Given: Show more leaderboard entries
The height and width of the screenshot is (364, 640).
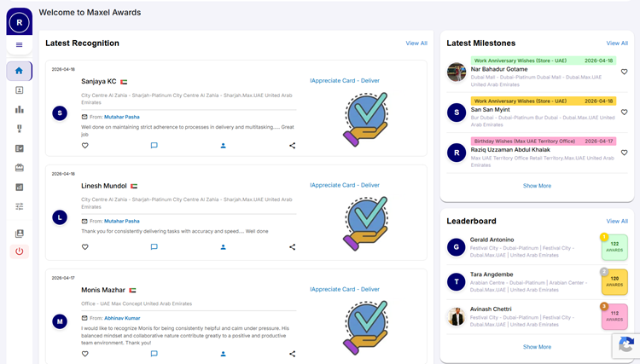Looking at the screenshot, I should 537,347.
